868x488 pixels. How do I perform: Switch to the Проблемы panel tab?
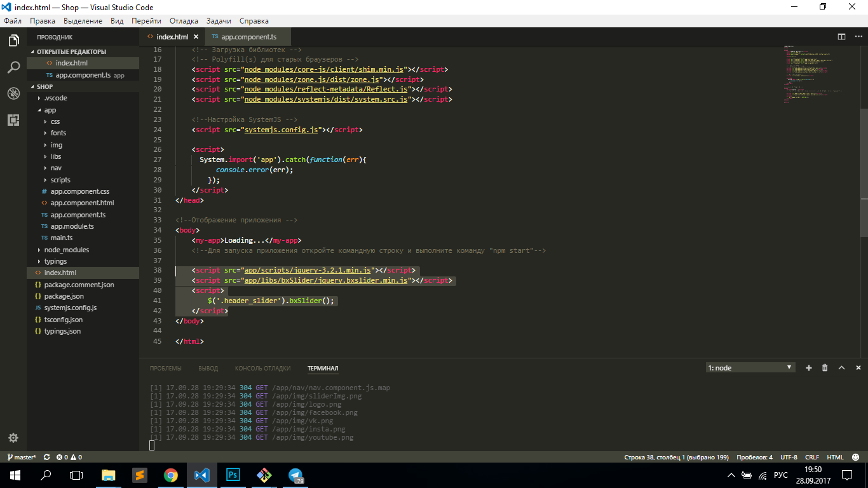tap(165, 368)
